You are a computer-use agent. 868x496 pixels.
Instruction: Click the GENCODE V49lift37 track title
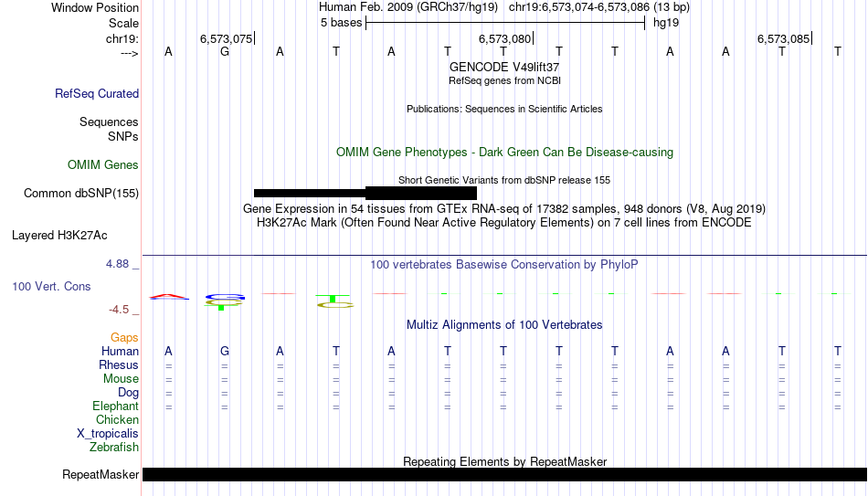click(504, 67)
